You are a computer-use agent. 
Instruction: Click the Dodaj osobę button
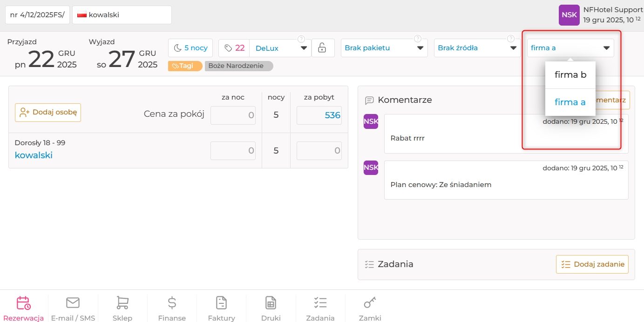click(x=48, y=113)
